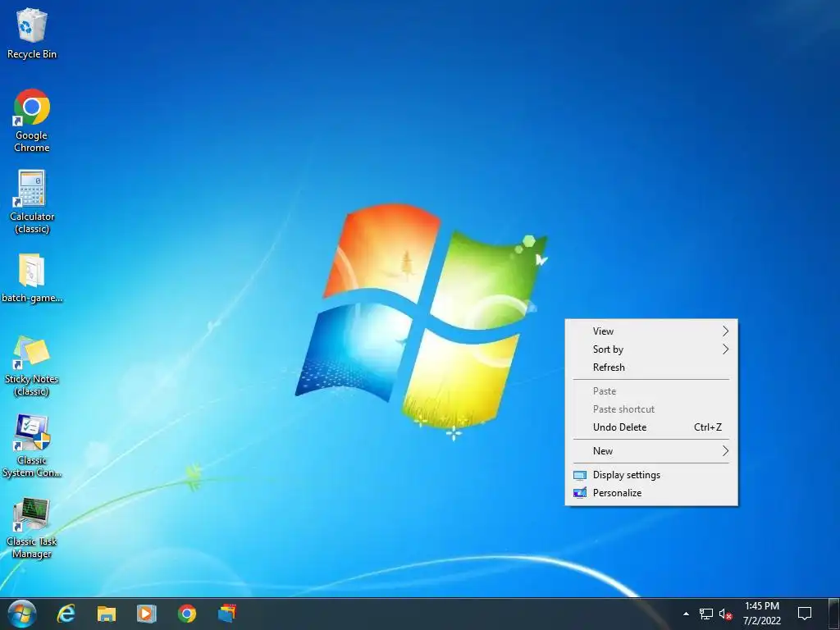Image resolution: width=840 pixels, height=630 pixels.
Task: Open Display settings from context menu
Action: [x=651, y=475]
